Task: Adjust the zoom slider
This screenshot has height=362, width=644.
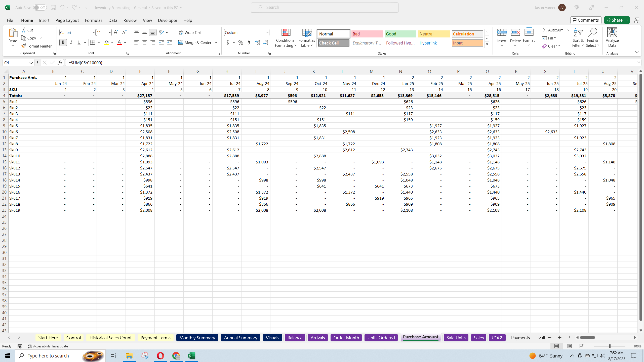Action: [x=610, y=346]
